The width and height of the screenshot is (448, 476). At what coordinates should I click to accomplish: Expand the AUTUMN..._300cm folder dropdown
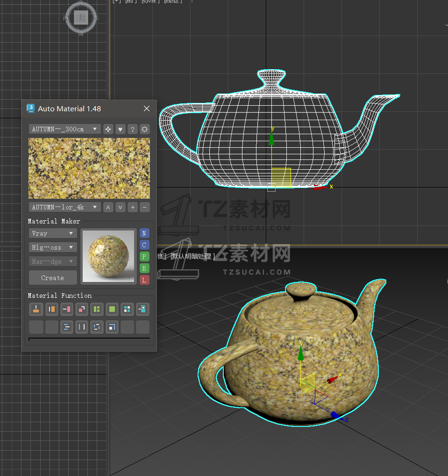[64, 129]
